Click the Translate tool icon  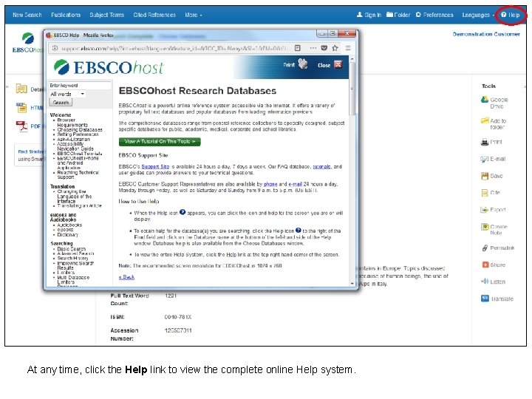tap(485, 299)
